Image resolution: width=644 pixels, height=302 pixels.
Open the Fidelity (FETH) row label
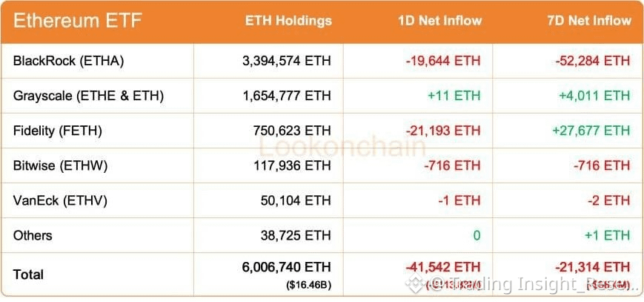pyautogui.click(x=57, y=131)
